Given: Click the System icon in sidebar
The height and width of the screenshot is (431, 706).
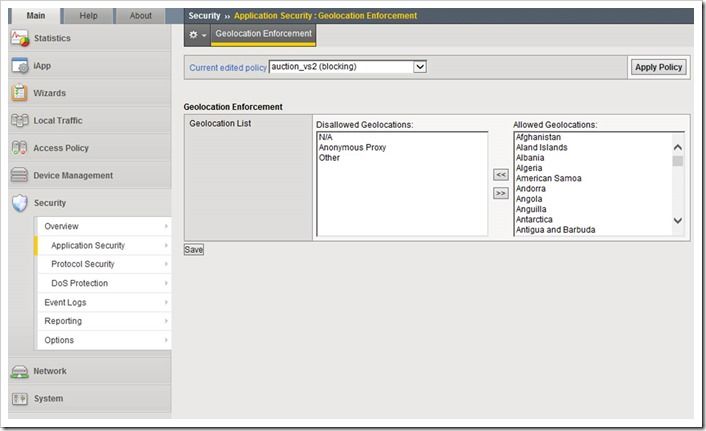Looking at the screenshot, I should (x=20, y=398).
